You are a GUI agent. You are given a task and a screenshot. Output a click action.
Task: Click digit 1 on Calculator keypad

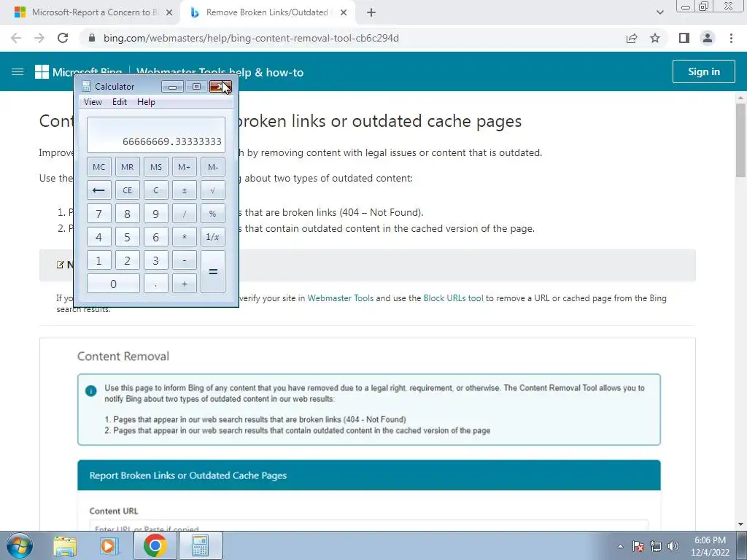coord(98,260)
